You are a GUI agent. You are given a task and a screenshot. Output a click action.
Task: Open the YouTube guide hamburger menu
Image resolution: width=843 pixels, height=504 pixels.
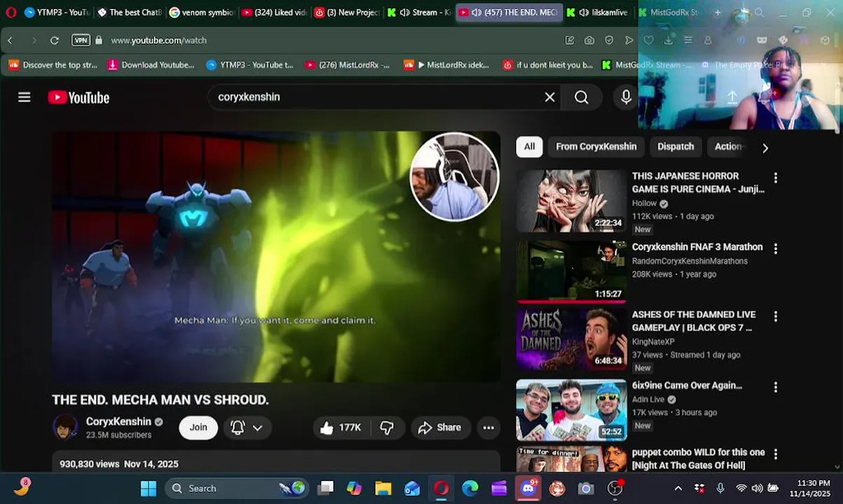click(x=25, y=97)
